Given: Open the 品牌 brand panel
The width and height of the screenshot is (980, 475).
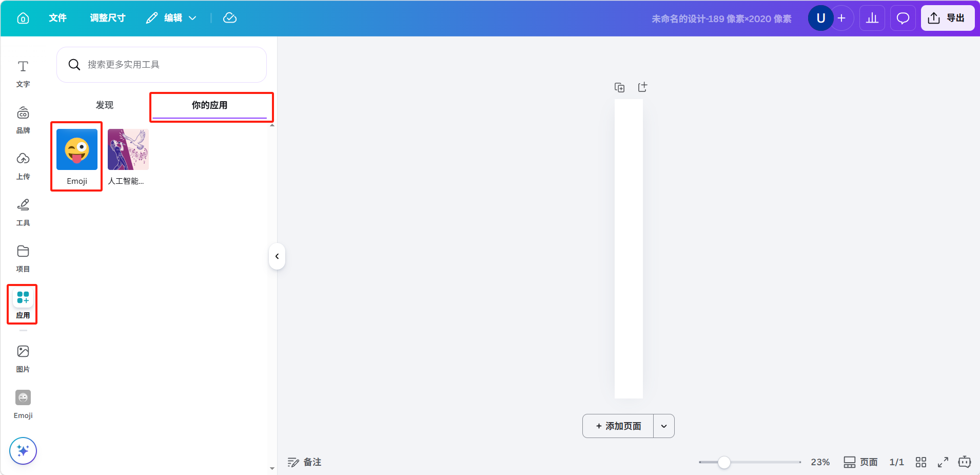Looking at the screenshot, I should pos(23,120).
